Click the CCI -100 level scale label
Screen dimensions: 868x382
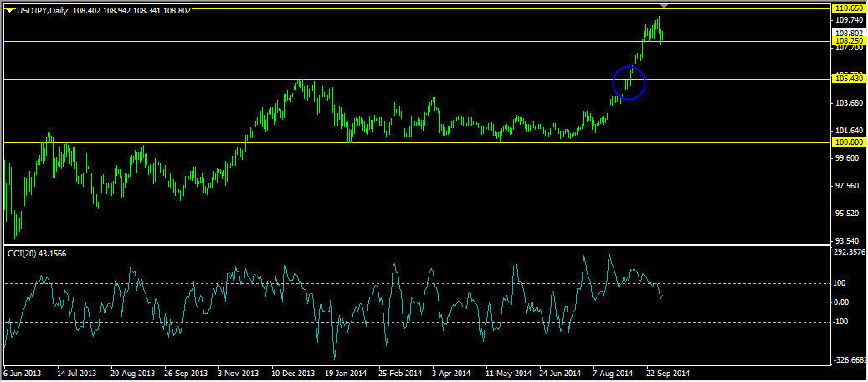(x=842, y=322)
